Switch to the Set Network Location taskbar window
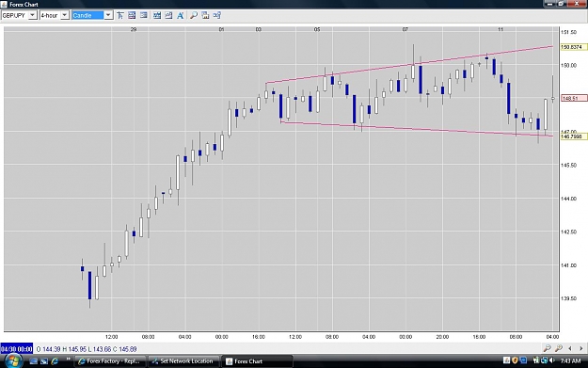The width and height of the screenshot is (588, 368). [183, 361]
